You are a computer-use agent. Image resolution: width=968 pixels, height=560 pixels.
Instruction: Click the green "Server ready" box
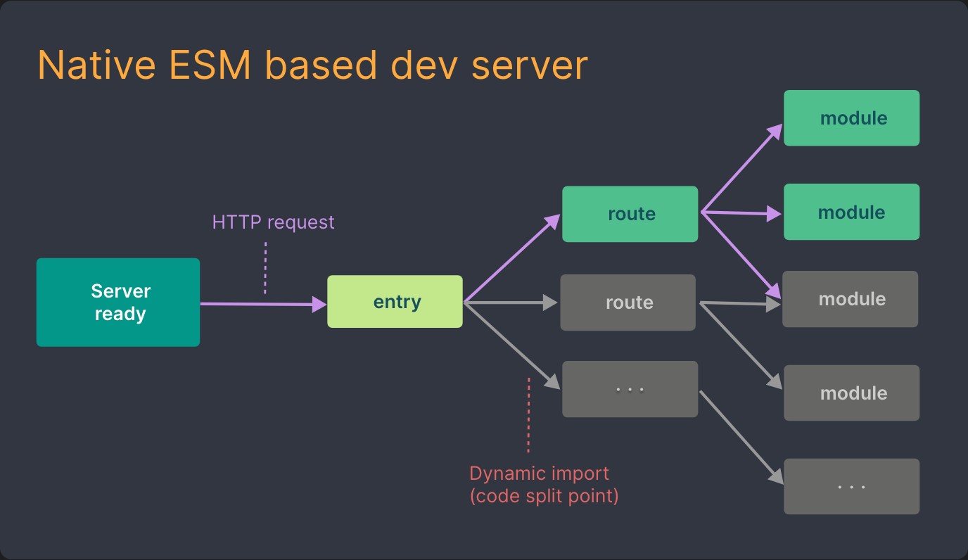click(117, 302)
